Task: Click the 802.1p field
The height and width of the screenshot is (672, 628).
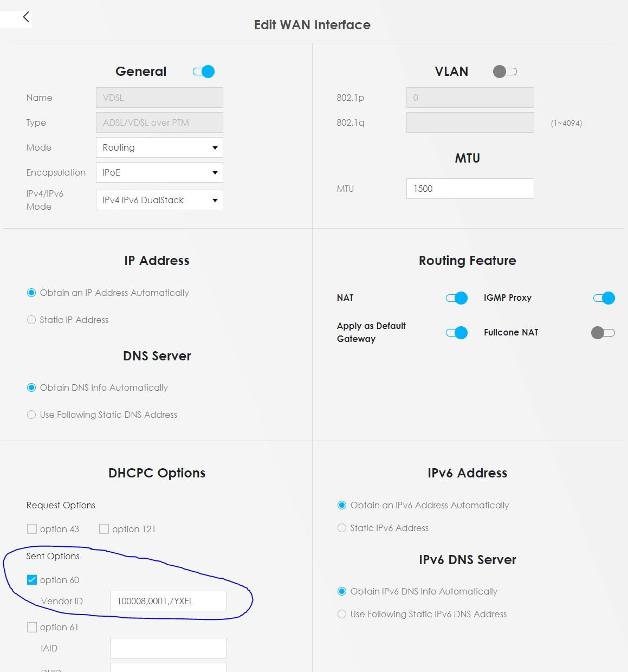Action: 470,98
